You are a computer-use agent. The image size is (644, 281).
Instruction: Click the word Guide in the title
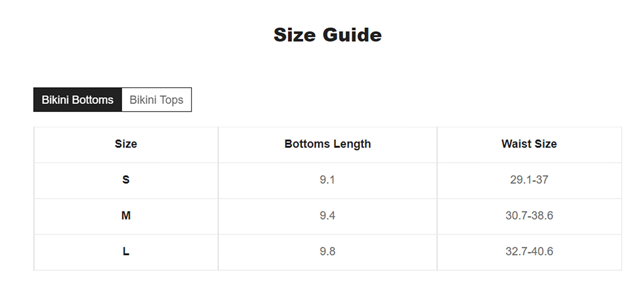[x=352, y=35]
